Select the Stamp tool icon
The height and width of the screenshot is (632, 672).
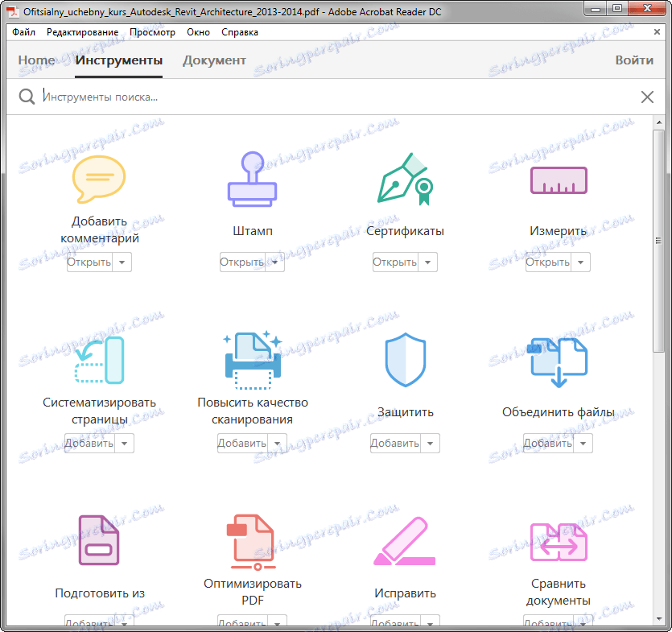pyautogui.click(x=253, y=180)
